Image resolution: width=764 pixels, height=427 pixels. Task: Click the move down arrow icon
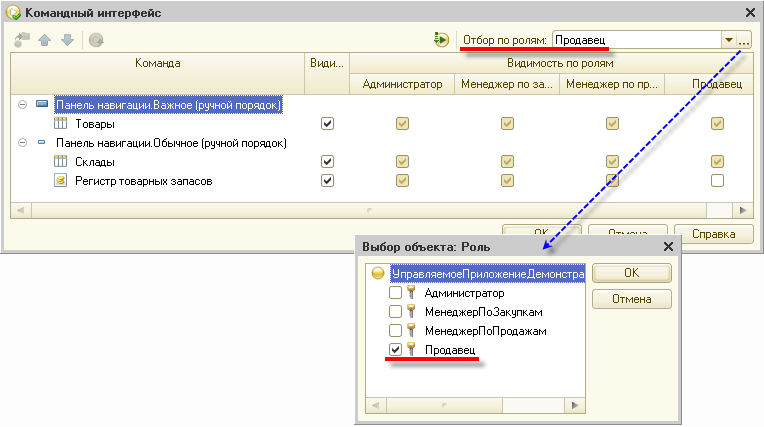[x=67, y=40]
